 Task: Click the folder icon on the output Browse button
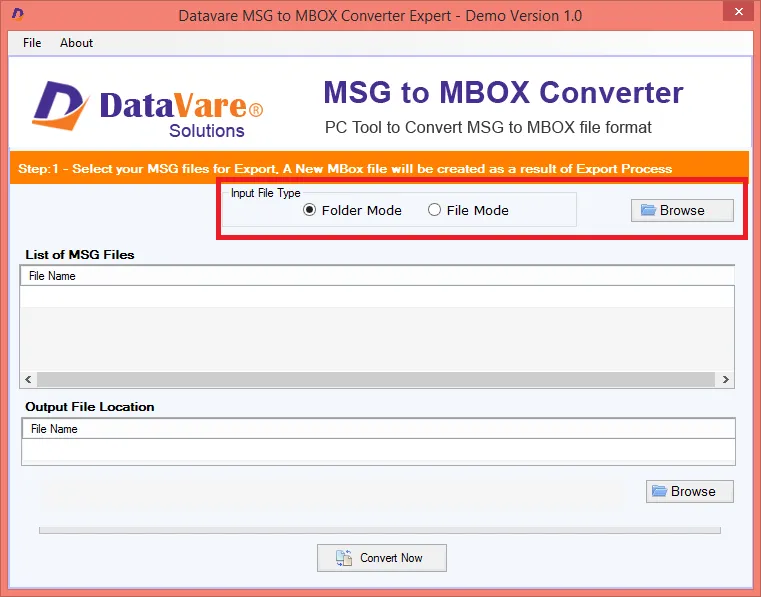(x=660, y=491)
